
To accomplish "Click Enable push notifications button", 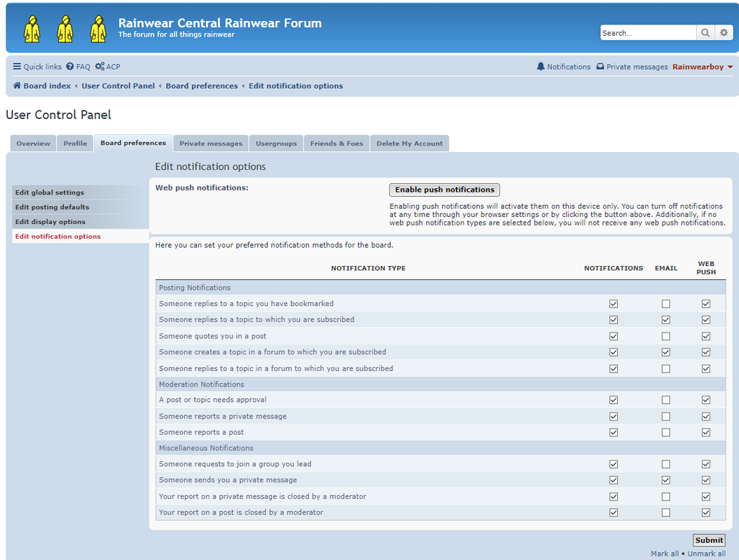I will coord(444,189).
